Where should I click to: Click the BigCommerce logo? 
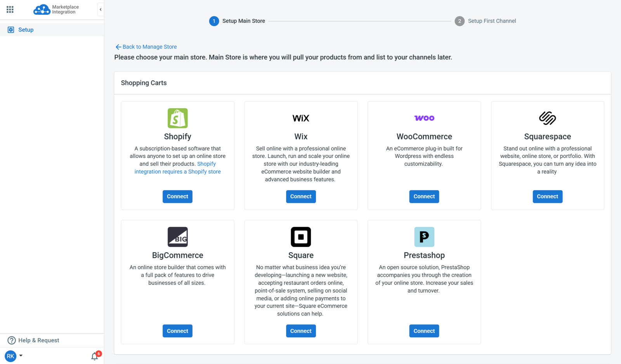[177, 237]
